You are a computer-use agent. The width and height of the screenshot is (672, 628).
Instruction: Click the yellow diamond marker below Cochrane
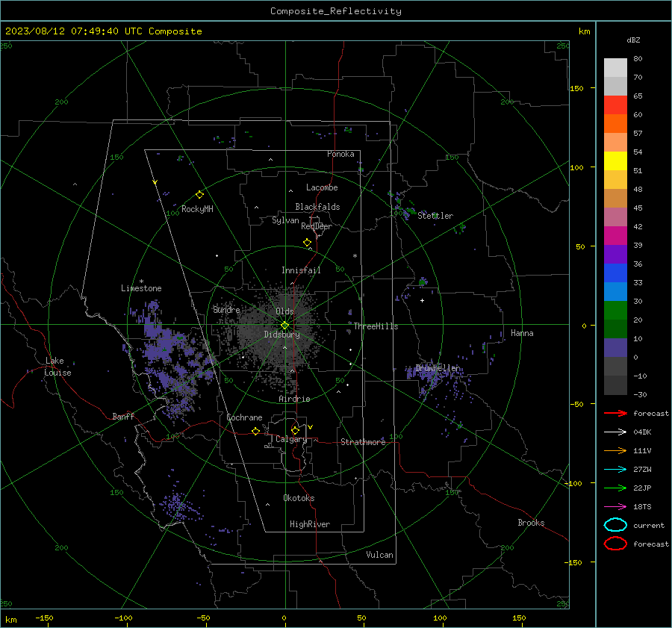pos(256,431)
